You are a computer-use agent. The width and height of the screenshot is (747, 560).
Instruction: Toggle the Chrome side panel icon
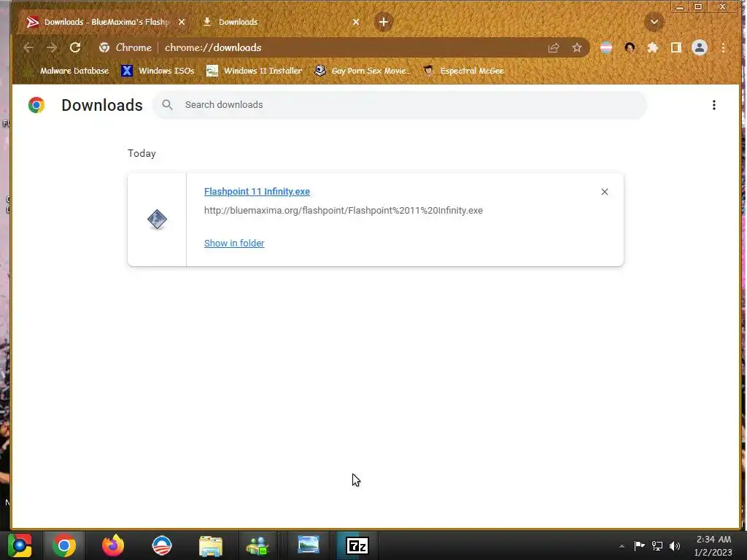(x=676, y=47)
